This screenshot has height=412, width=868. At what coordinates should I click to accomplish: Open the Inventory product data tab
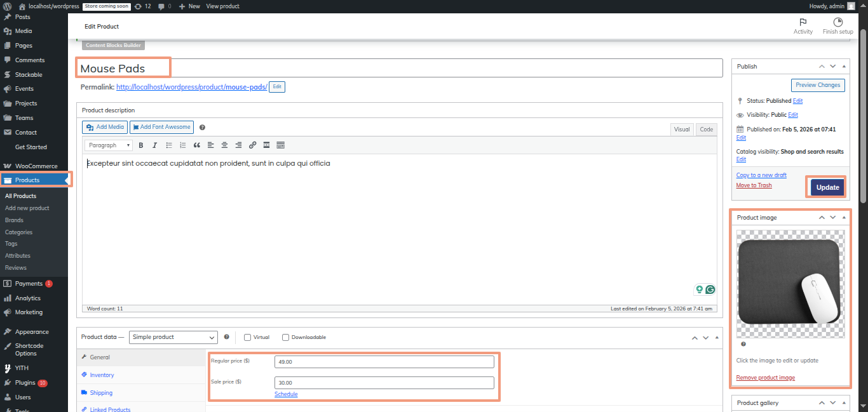pyautogui.click(x=102, y=375)
